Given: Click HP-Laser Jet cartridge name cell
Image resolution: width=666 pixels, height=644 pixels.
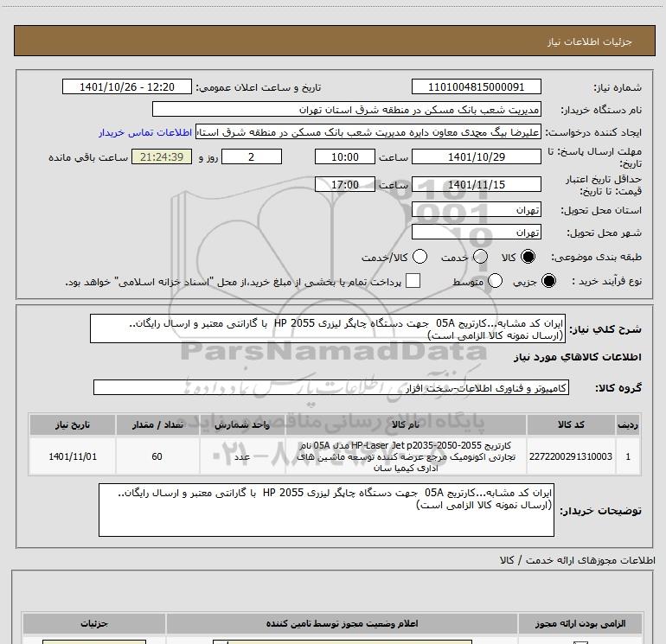Looking at the screenshot, I should (x=406, y=456).
